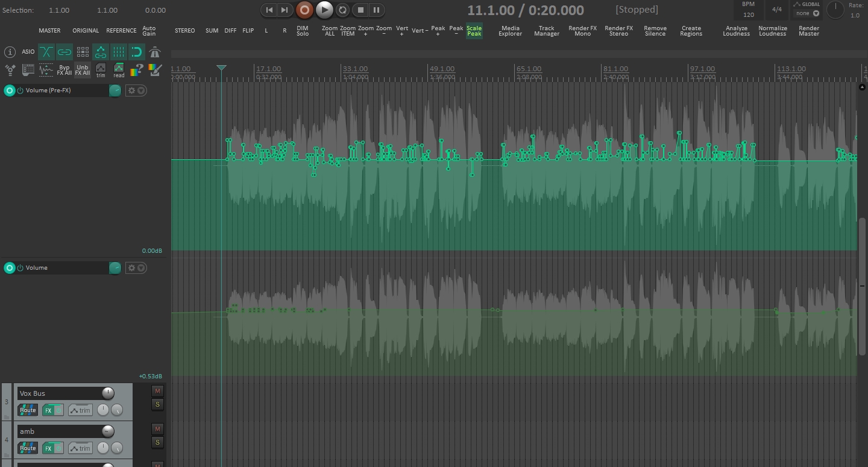Viewport: 868px width, 467px height.
Task: Bypass Volume (Pre-FX) envelope power icon
Action: 20,91
